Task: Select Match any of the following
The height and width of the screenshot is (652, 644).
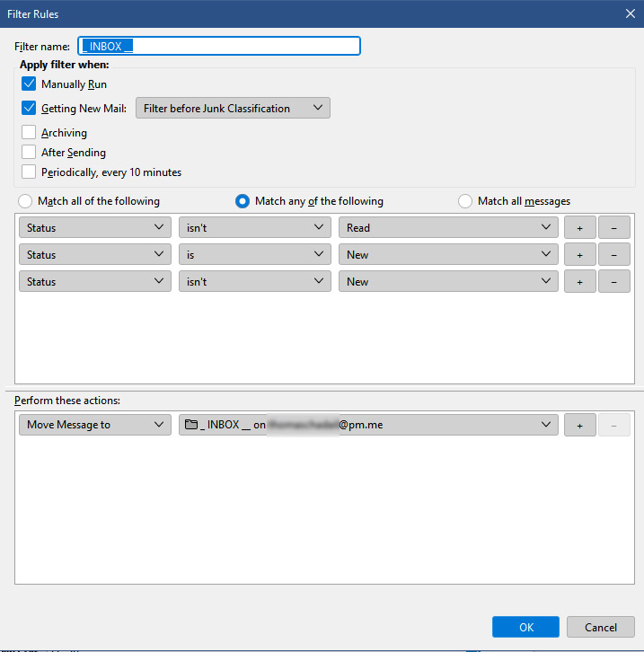Action: [243, 201]
